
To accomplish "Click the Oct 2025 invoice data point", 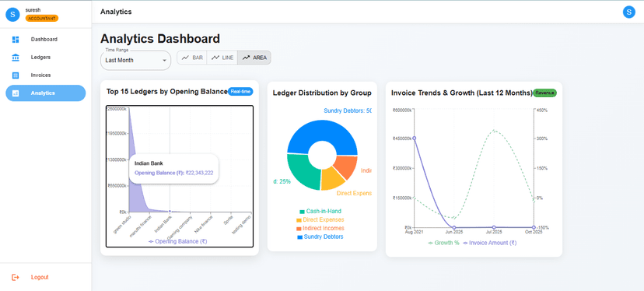I will point(534,227).
